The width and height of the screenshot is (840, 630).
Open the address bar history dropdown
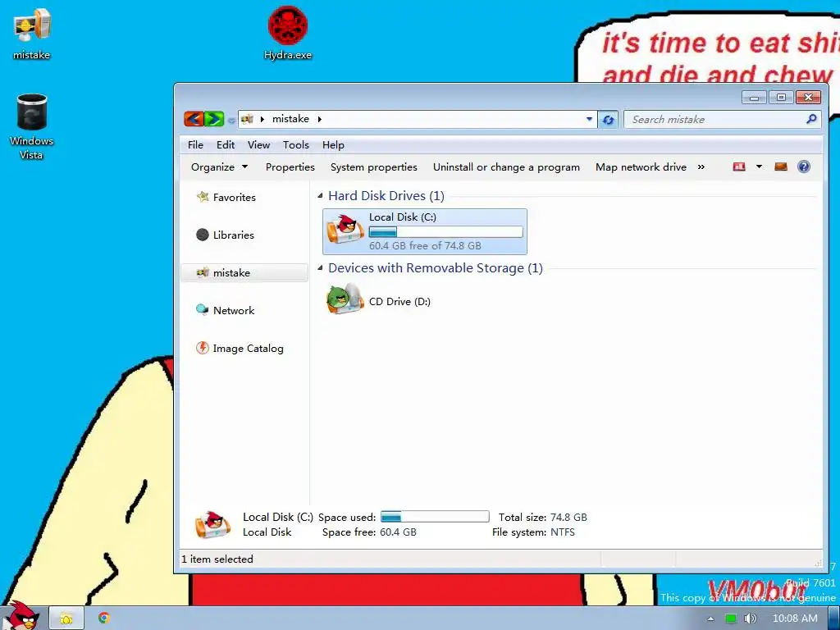click(x=589, y=119)
